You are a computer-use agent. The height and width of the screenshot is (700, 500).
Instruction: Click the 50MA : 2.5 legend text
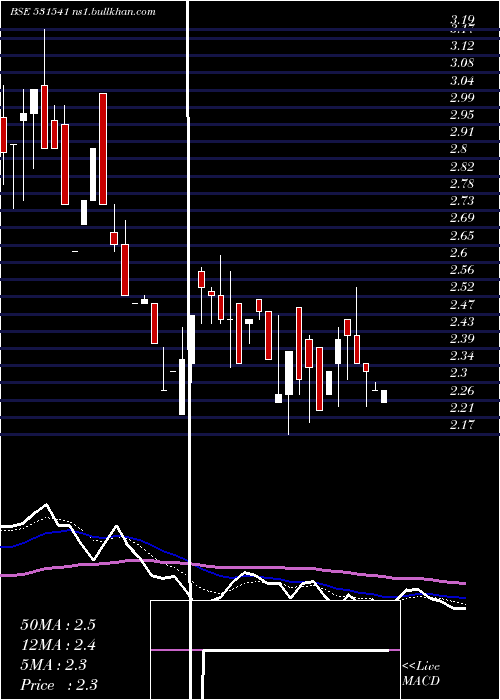[58, 625]
